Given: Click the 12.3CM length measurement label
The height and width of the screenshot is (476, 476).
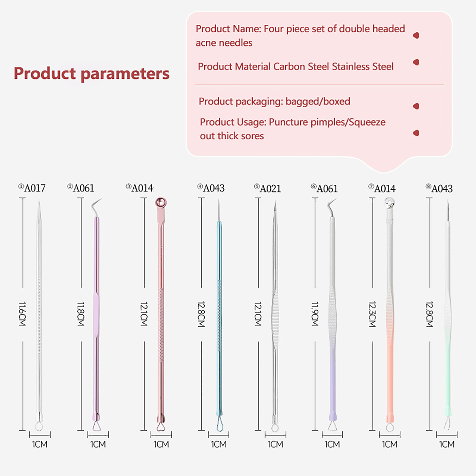Looking at the screenshot, I should click(372, 314).
